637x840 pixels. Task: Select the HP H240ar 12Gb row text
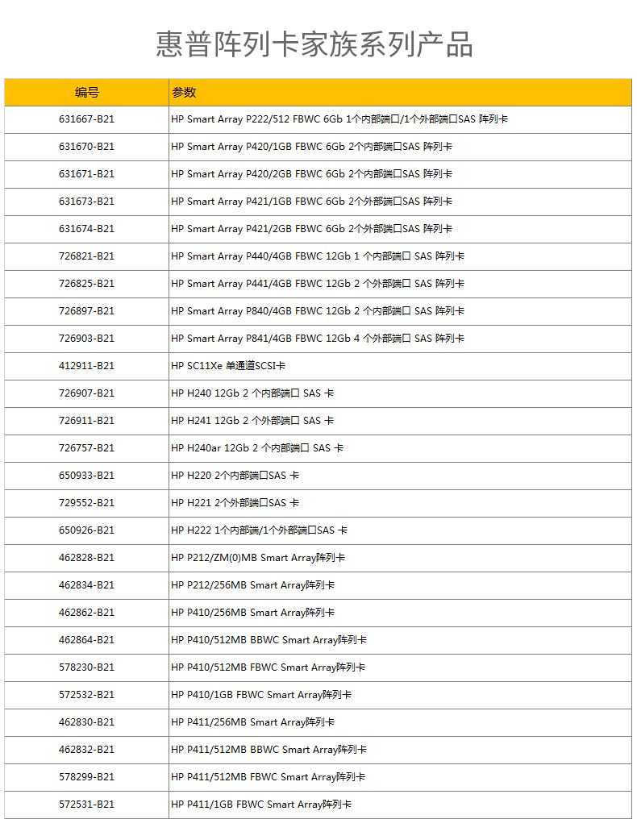coord(256,448)
